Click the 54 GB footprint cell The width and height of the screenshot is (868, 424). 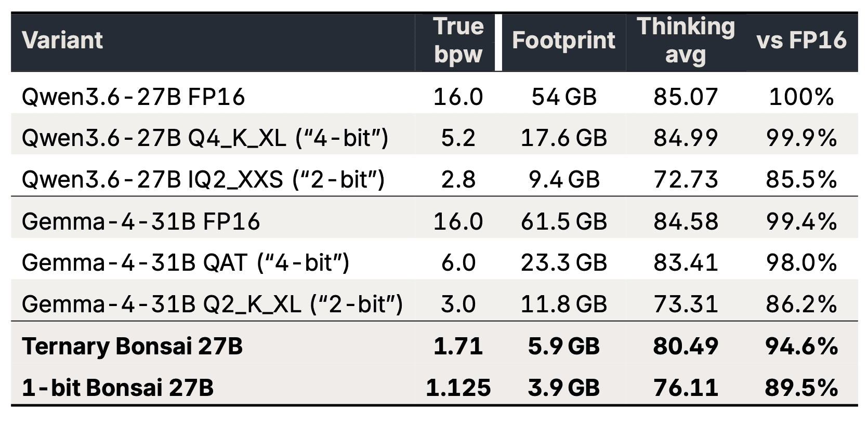564,97
